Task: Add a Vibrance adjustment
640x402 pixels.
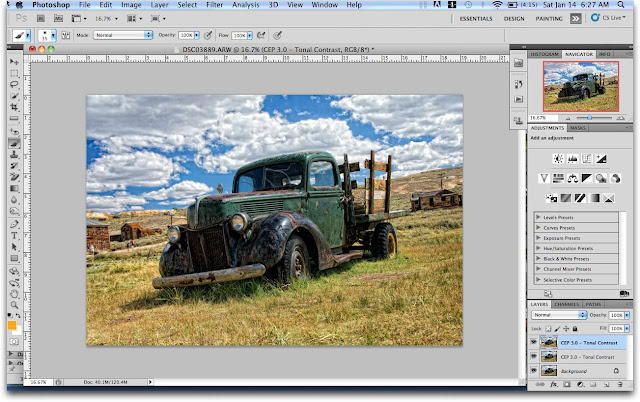Action: [x=544, y=178]
